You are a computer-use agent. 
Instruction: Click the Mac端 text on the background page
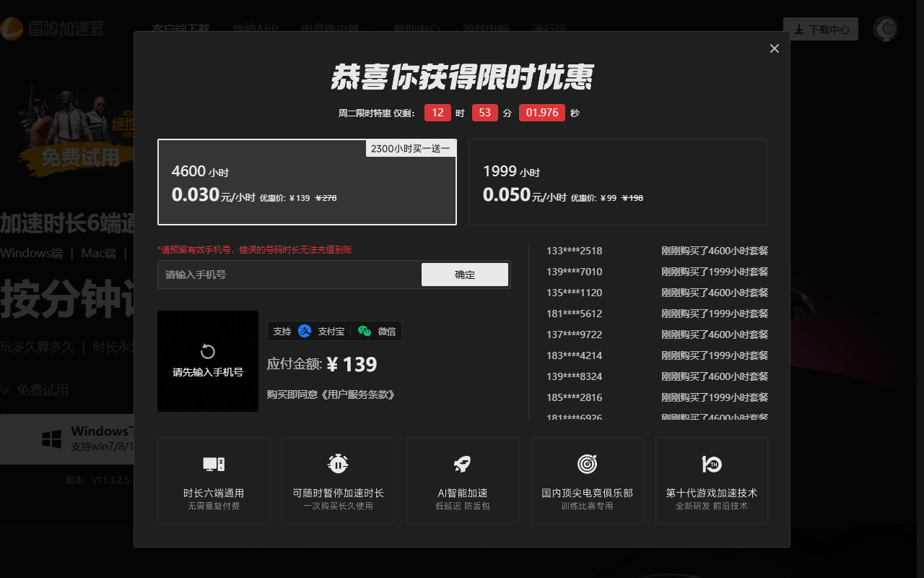(99, 254)
